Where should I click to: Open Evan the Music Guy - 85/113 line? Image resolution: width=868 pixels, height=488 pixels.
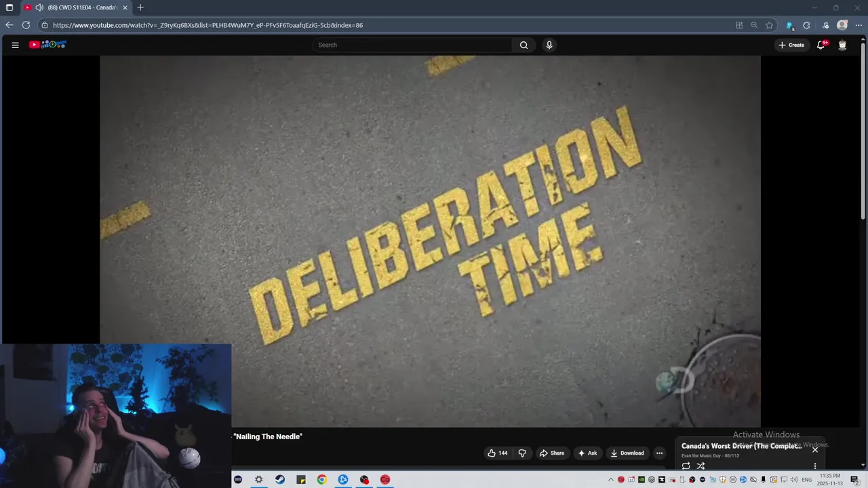pyautogui.click(x=710, y=455)
